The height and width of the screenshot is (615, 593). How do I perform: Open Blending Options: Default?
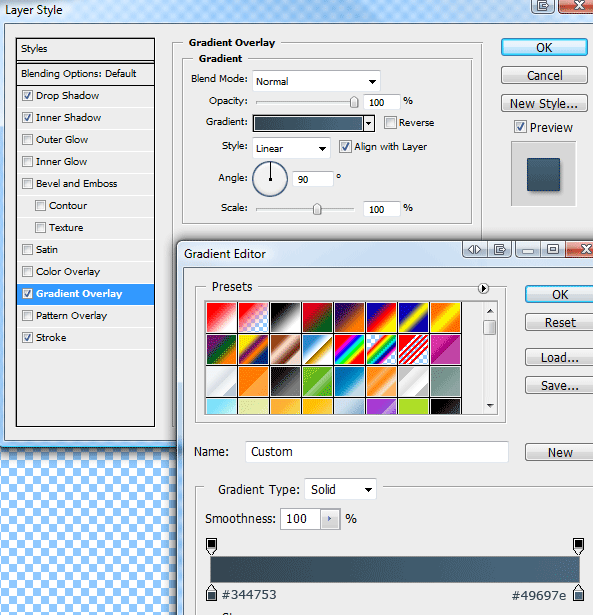[85, 74]
